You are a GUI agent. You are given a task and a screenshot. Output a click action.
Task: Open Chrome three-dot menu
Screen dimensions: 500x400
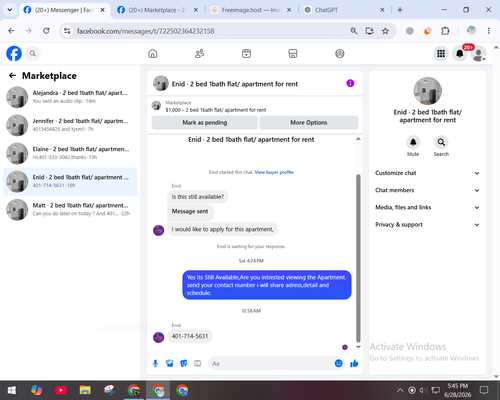pos(489,31)
